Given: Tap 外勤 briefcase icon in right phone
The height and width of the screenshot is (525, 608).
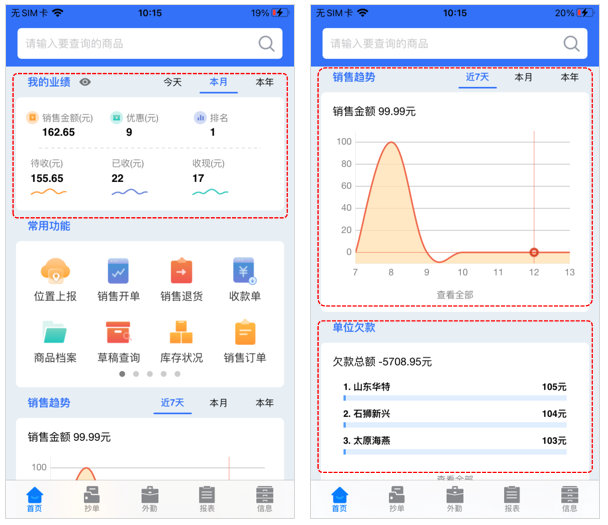Looking at the screenshot, I should click(x=455, y=495).
